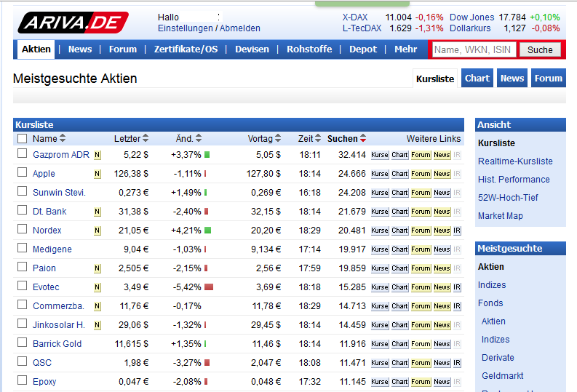Open the Realtime-Kursliste link
This screenshot has width=577, height=392.
515,161
